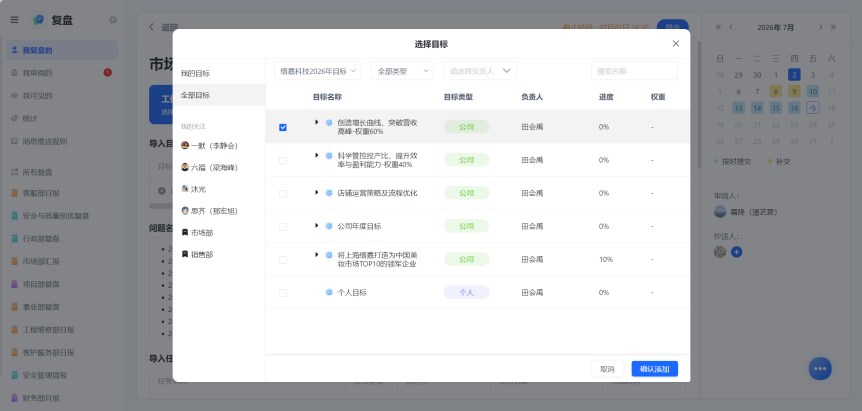Open 行政部复盘 in sidebar

(x=62, y=238)
